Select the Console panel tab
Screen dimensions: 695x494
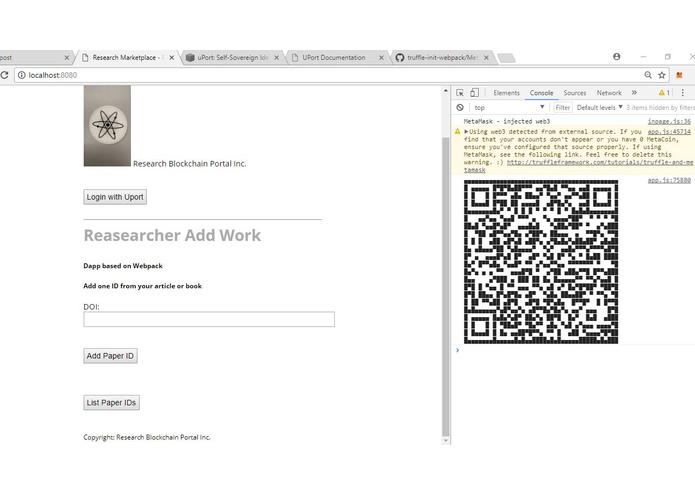[541, 93]
